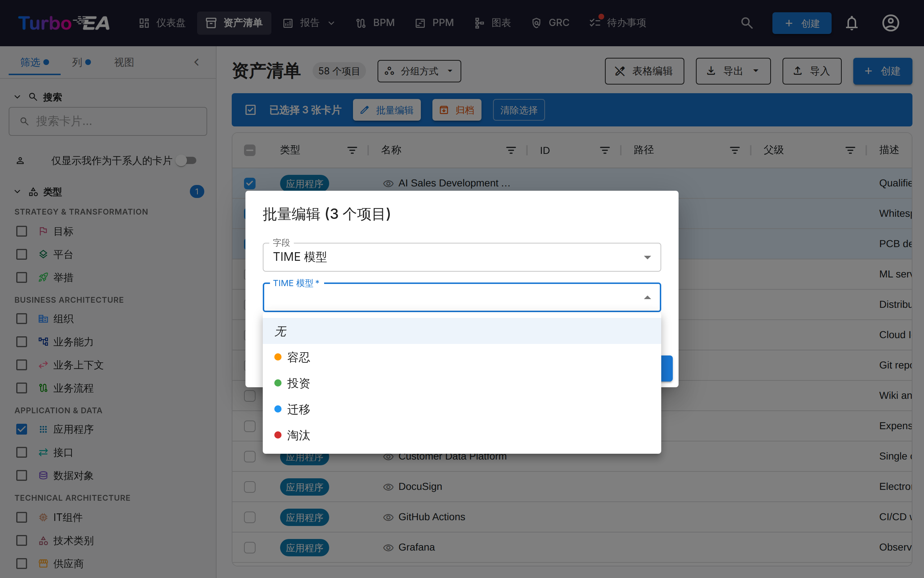
Task: Close the TIME 模型 value dropdown arrow
Action: (x=647, y=297)
